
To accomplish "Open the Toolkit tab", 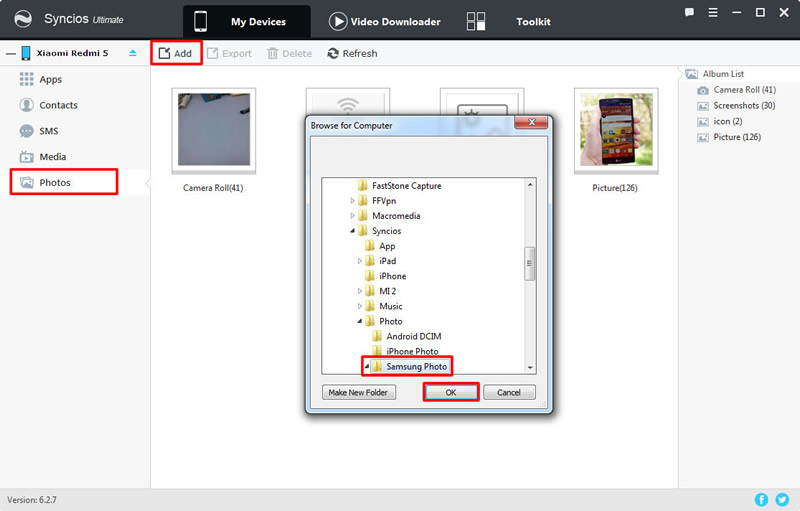I will (533, 21).
